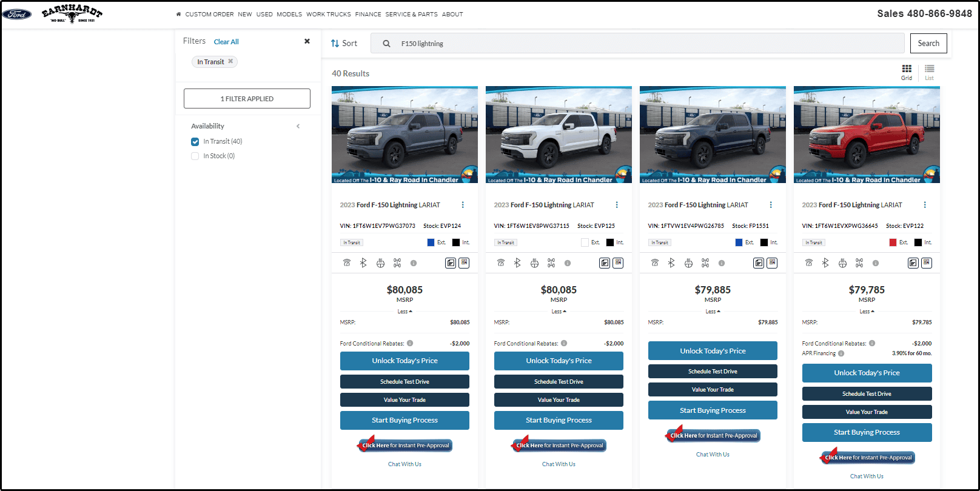Click the Ford logo in the header
The height and width of the screenshot is (491, 980).
[x=17, y=14]
